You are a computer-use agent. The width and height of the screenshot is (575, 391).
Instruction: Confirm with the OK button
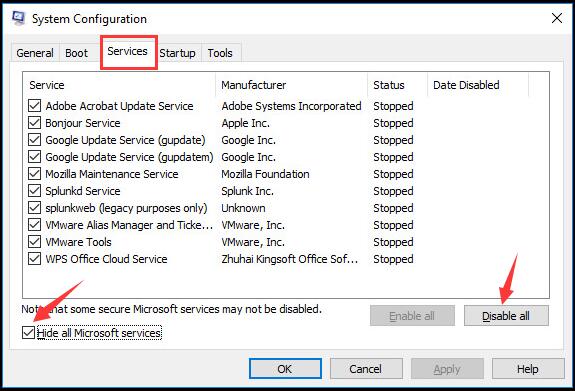pos(285,369)
